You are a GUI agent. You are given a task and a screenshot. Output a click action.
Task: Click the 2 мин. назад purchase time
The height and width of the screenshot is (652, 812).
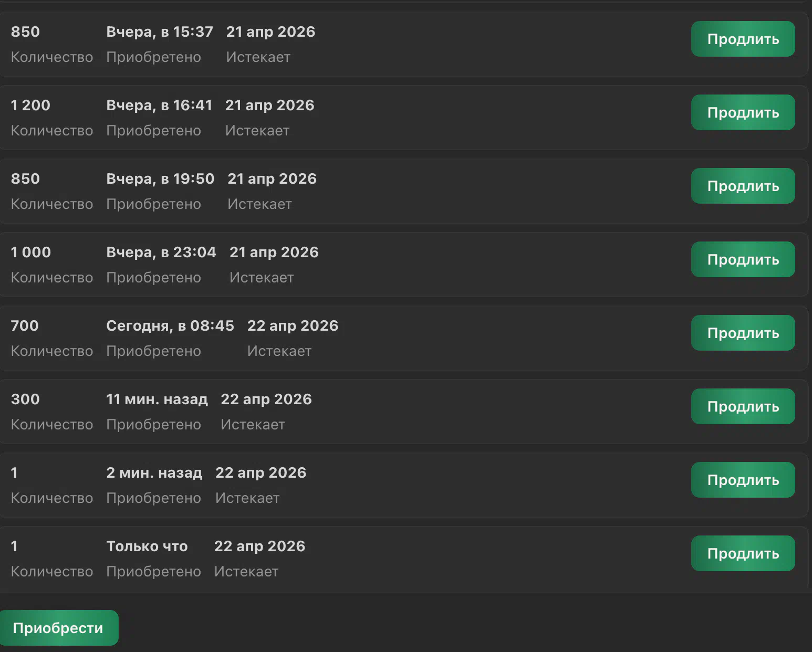pos(154,473)
